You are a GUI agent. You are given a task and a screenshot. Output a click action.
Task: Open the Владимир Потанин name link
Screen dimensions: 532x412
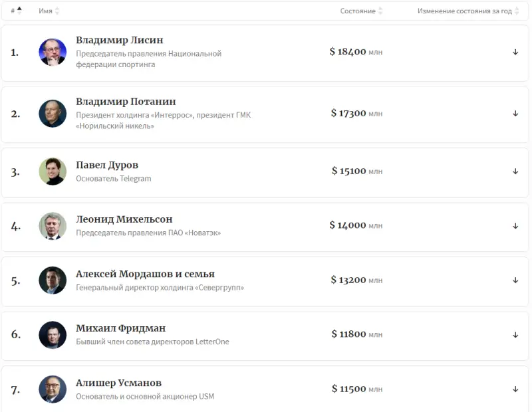(x=126, y=102)
